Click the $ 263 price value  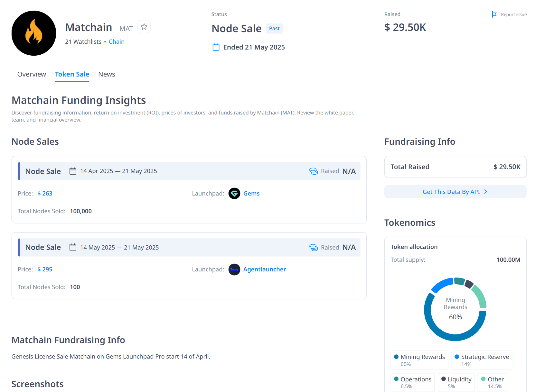(45, 193)
